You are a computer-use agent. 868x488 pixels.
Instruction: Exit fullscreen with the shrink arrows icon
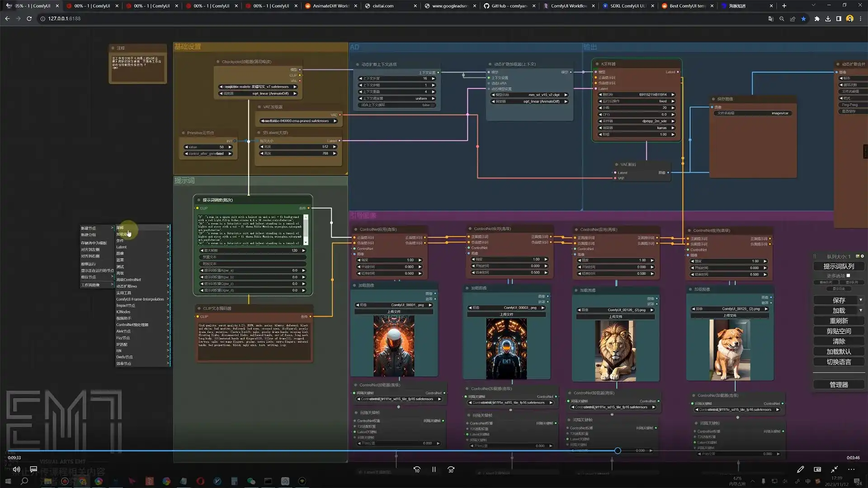point(834,469)
